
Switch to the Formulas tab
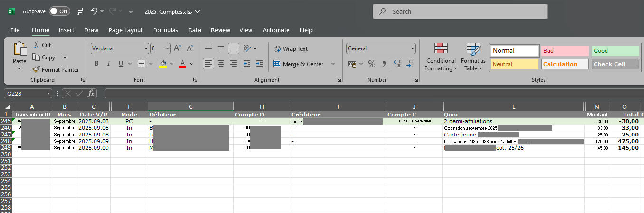165,30
